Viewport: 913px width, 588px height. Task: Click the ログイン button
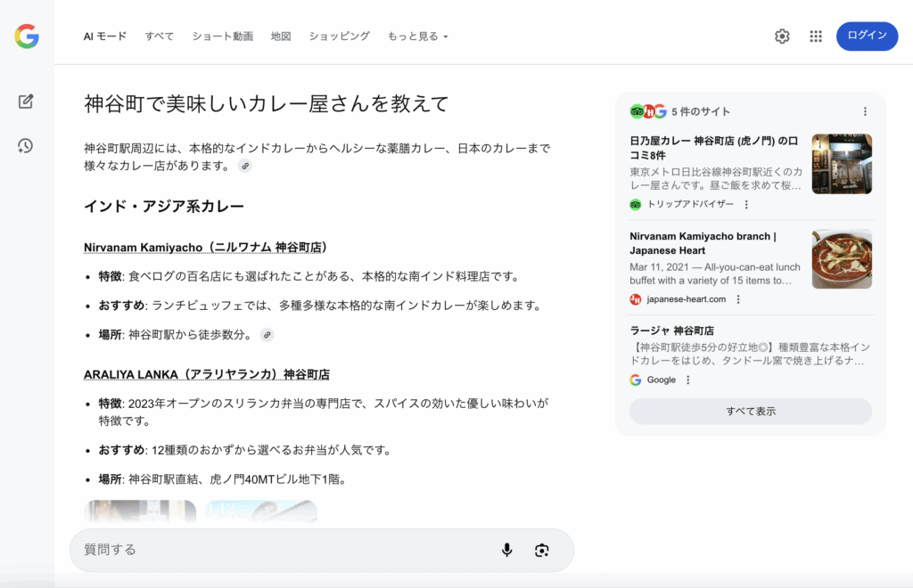867,37
